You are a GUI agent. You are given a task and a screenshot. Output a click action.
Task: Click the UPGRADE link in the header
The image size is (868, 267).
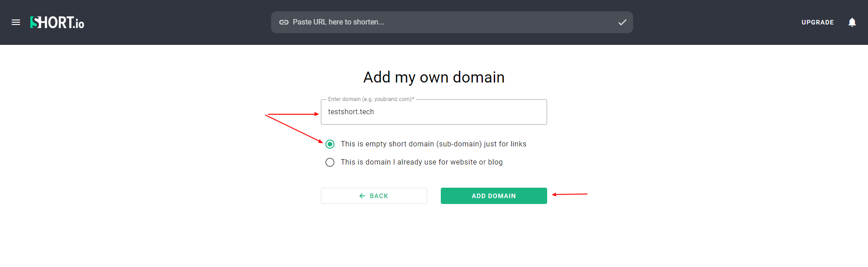point(817,22)
